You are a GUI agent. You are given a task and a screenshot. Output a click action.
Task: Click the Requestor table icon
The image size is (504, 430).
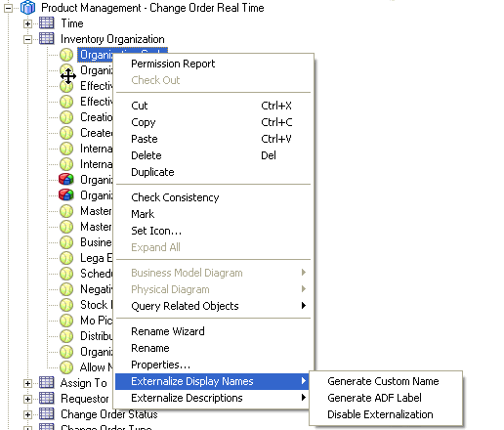point(47,399)
